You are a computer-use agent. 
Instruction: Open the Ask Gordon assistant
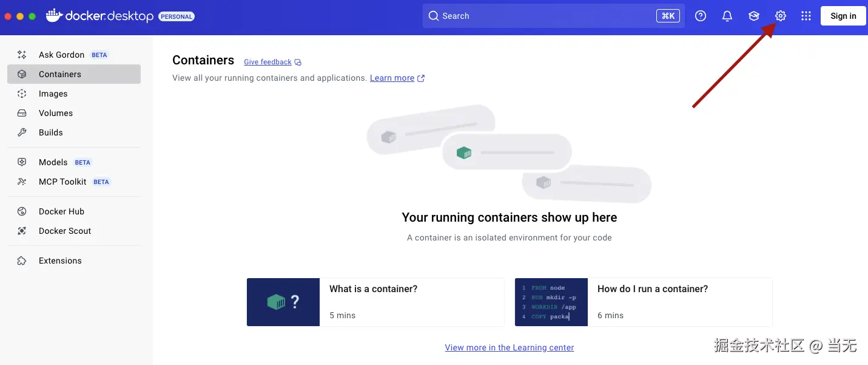[x=61, y=54]
